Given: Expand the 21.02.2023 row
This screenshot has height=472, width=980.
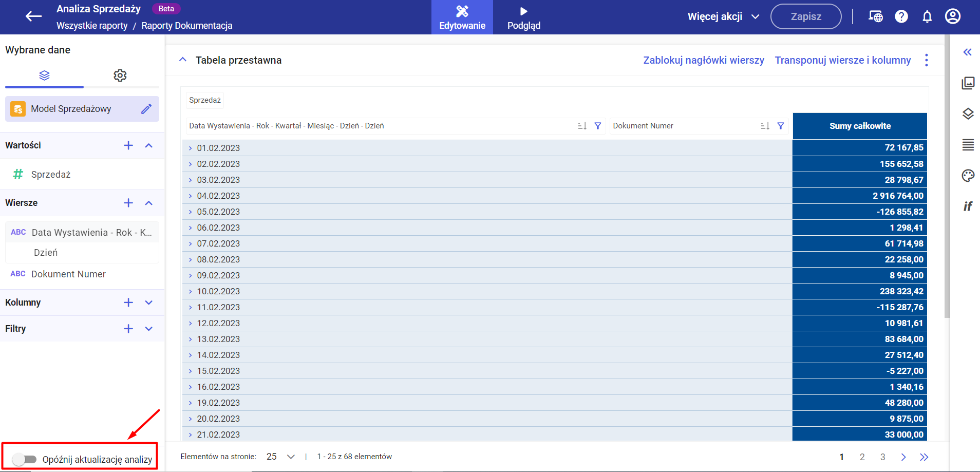Looking at the screenshot, I should [x=190, y=435].
